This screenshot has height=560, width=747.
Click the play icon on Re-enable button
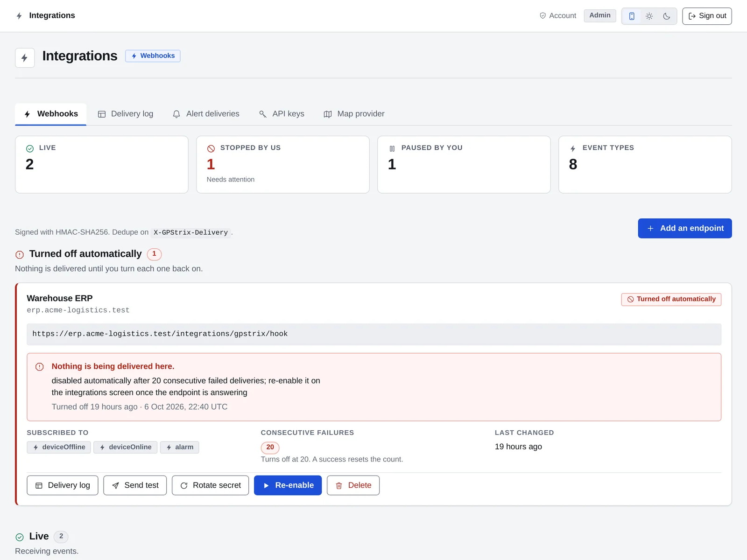click(x=266, y=486)
